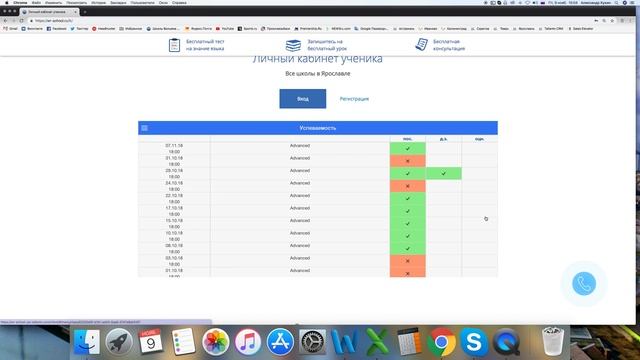Open System Preferences from the dock

(x=312, y=342)
